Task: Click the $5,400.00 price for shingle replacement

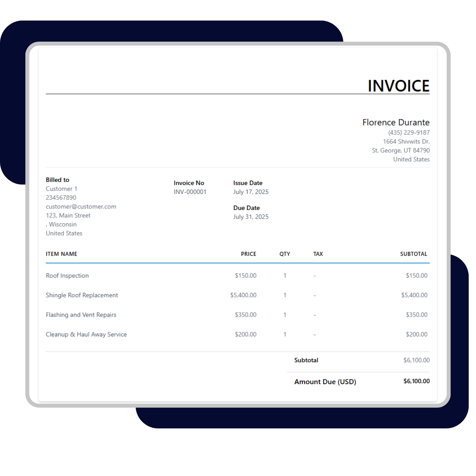Action: [243, 295]
